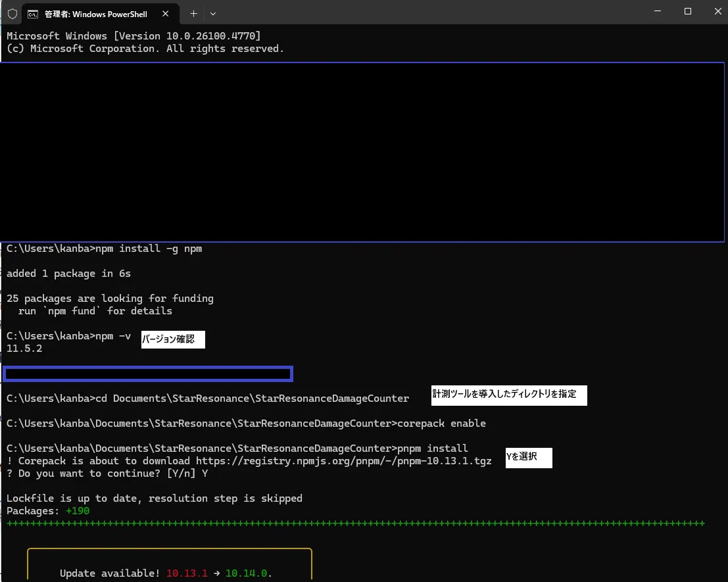Screen dimensions: 728x582
Task: Expand the new tab profile dropdown
Action: [x=213, y=13]
